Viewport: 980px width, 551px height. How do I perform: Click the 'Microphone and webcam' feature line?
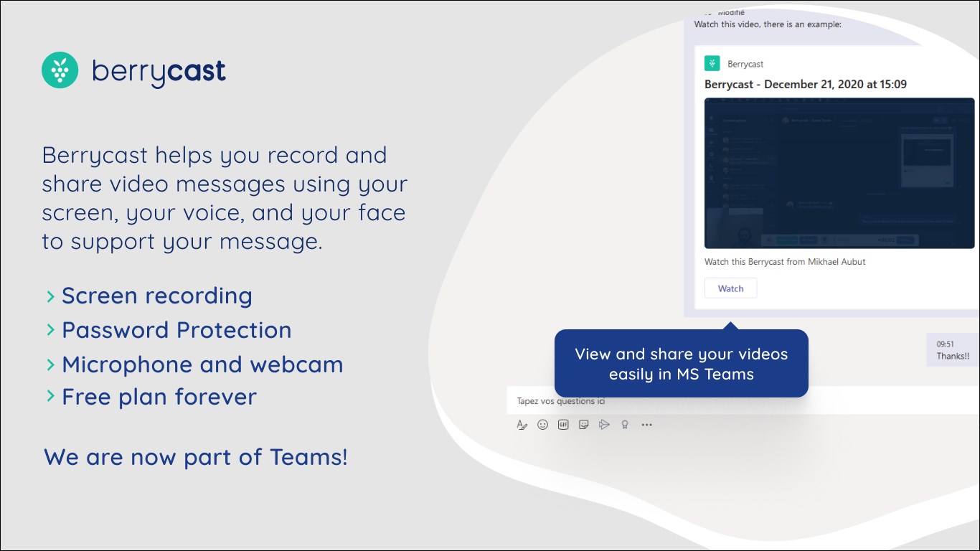(202, 364)
